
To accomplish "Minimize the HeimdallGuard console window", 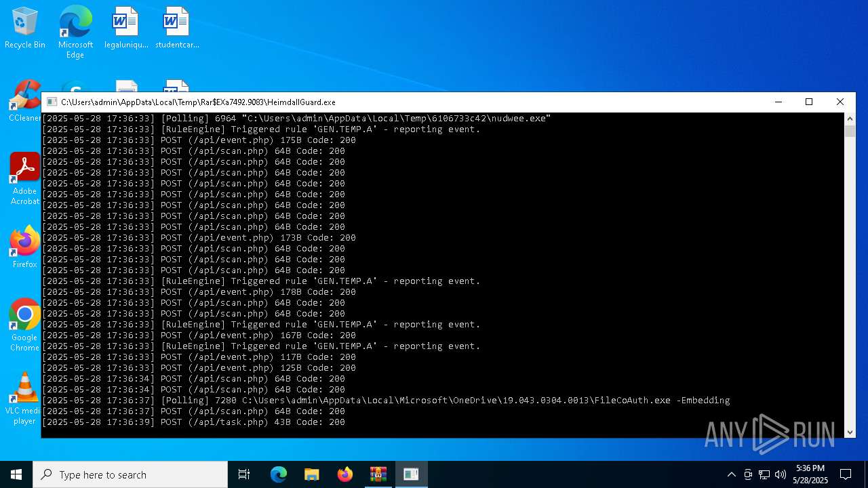I will point(778,102).
